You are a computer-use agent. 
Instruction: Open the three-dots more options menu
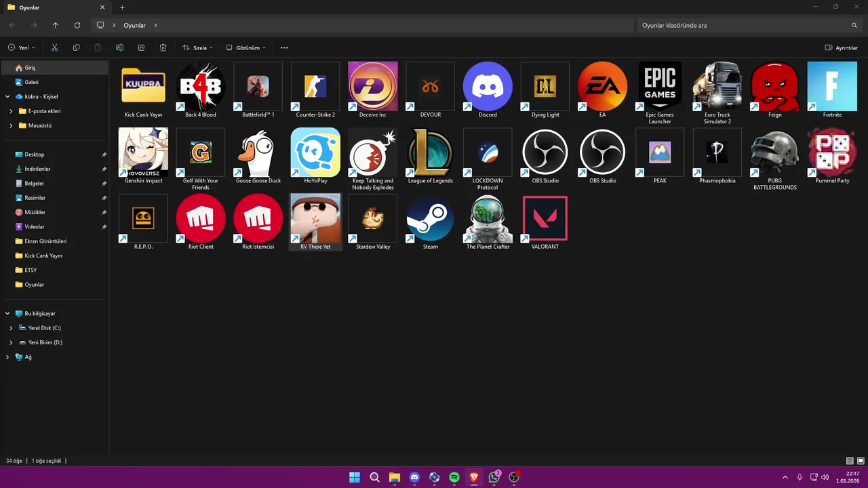tap(284, 47)
